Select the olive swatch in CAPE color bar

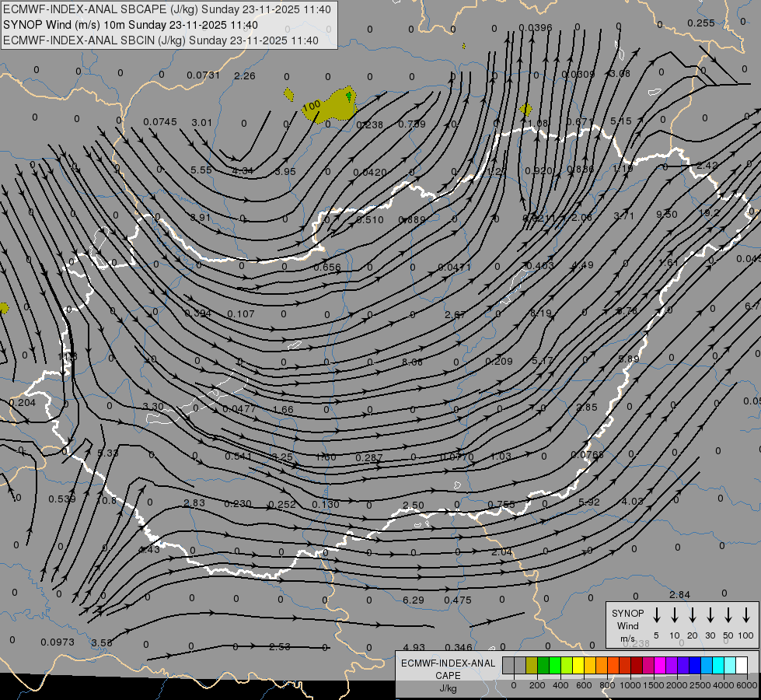click(532, 665)
